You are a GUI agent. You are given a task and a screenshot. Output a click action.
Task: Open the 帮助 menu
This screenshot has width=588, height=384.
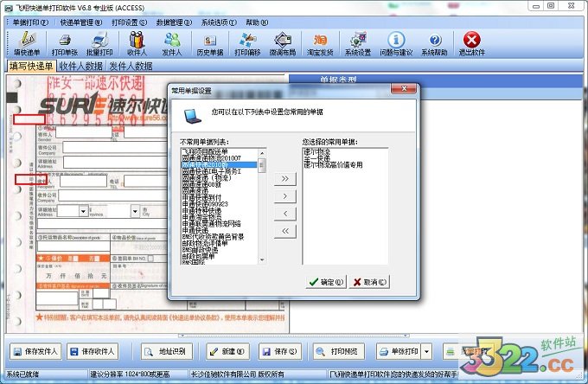coord(257,22)
